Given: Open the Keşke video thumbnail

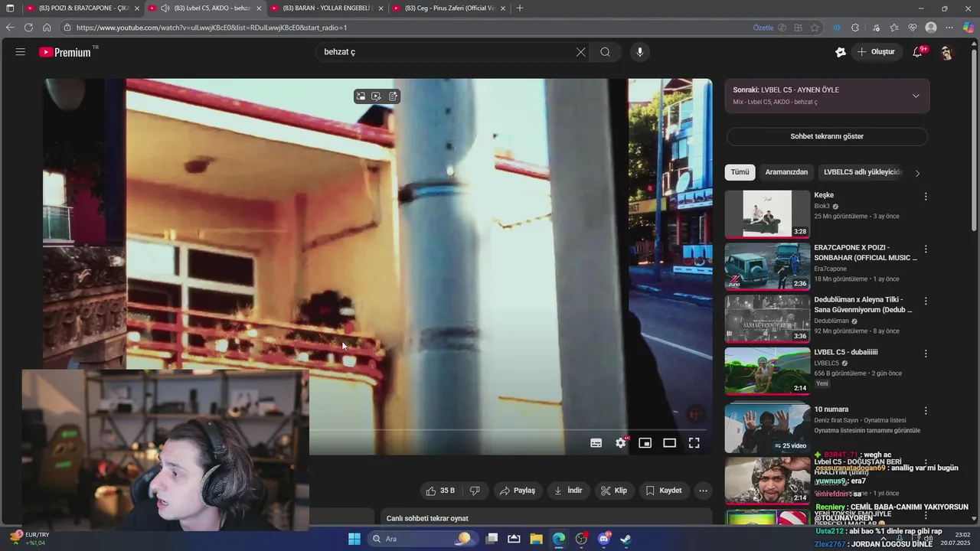Looking at the screenshot, I should point(767,214).
